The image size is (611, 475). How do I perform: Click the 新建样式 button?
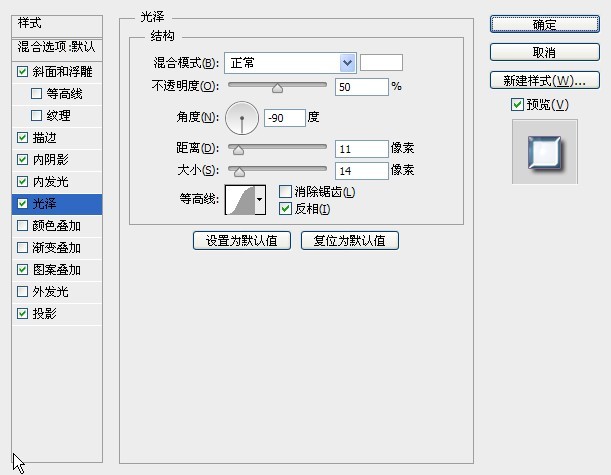544,80
